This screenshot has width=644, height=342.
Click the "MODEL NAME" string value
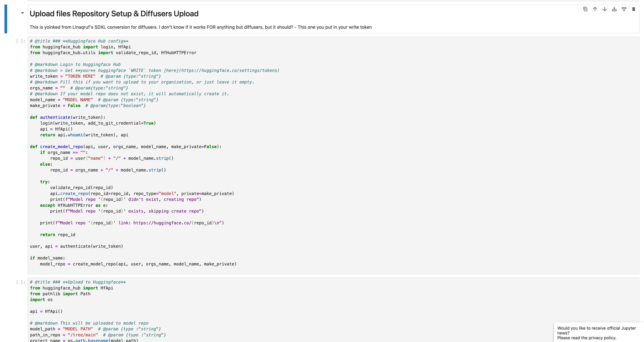coord(78,100)
